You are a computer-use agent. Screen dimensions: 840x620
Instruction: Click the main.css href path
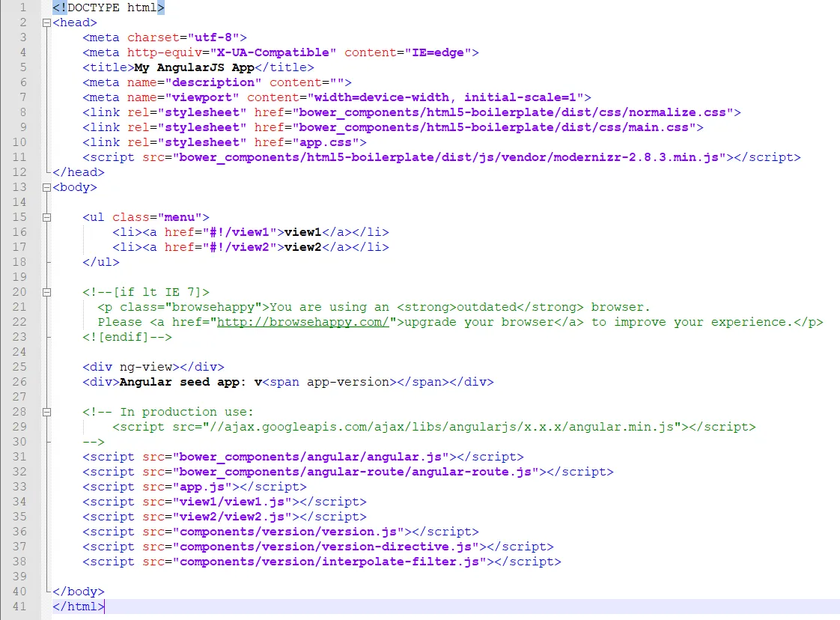pyautogui.click(x=493, y=127)
